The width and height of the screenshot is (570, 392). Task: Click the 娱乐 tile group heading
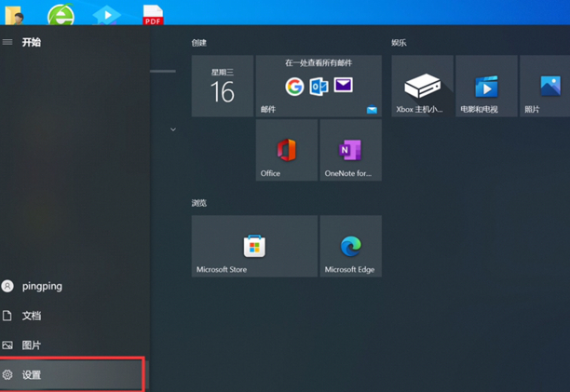[399, 43]
